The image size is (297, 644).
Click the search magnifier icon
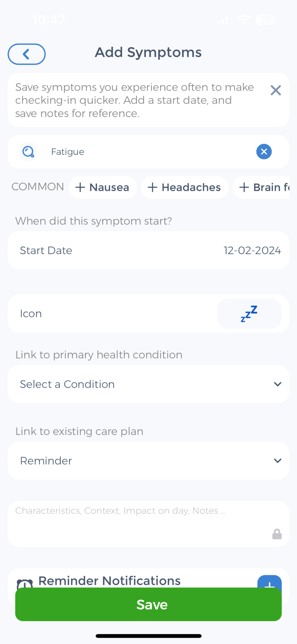[28, 152]
